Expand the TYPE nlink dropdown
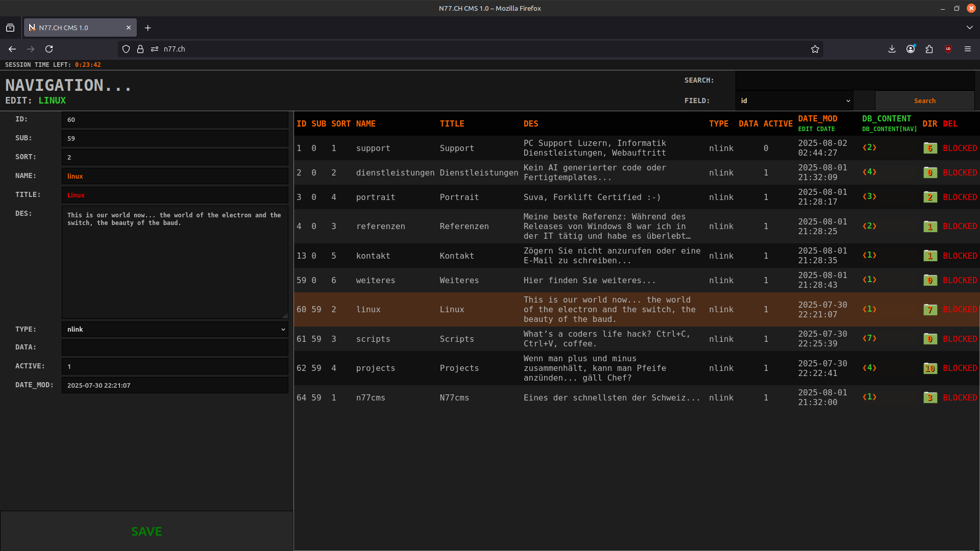The width and height of the screenshot is (980, 551). 175,330
